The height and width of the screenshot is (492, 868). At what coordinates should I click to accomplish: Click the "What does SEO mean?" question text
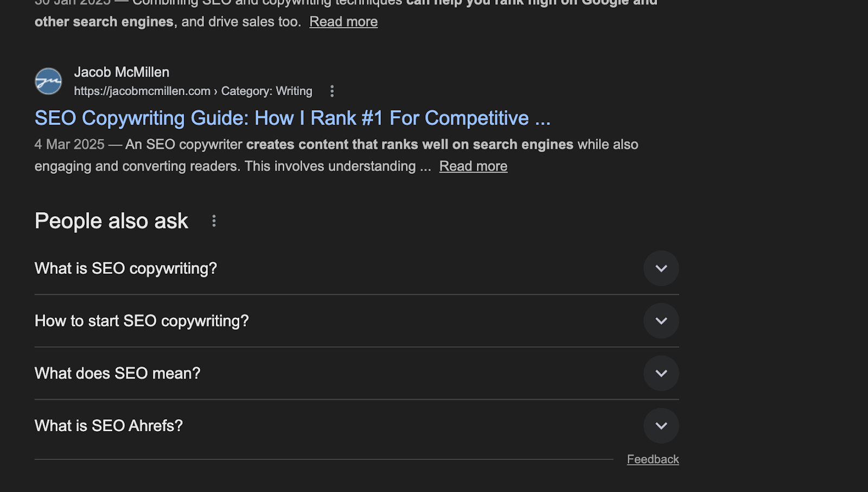(x=117, y=373)
